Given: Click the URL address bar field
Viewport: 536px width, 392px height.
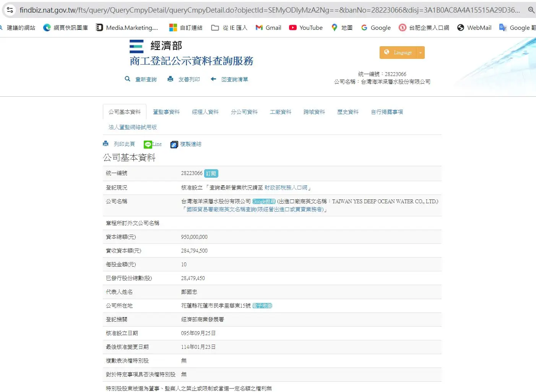Looking at the screenshot, I should click(x=268, y=10).
